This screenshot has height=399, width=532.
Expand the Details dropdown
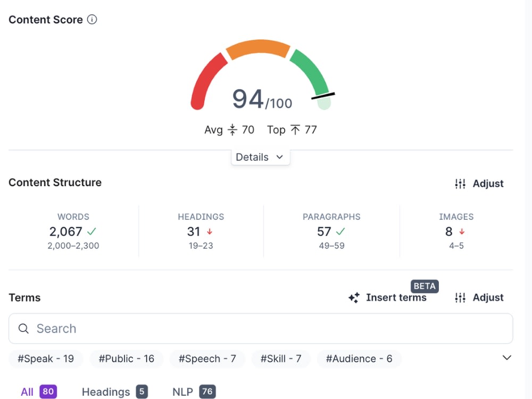[x=260, y=157]
